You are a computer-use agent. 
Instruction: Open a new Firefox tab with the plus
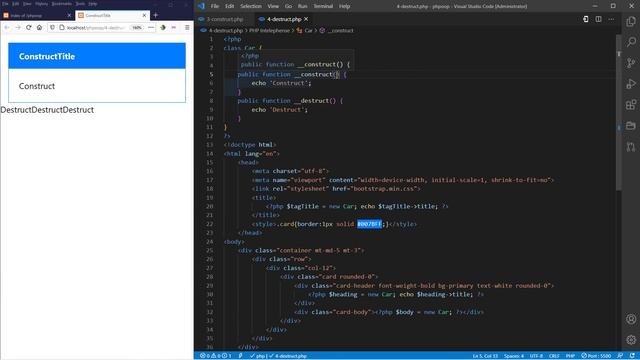point(156,15)
